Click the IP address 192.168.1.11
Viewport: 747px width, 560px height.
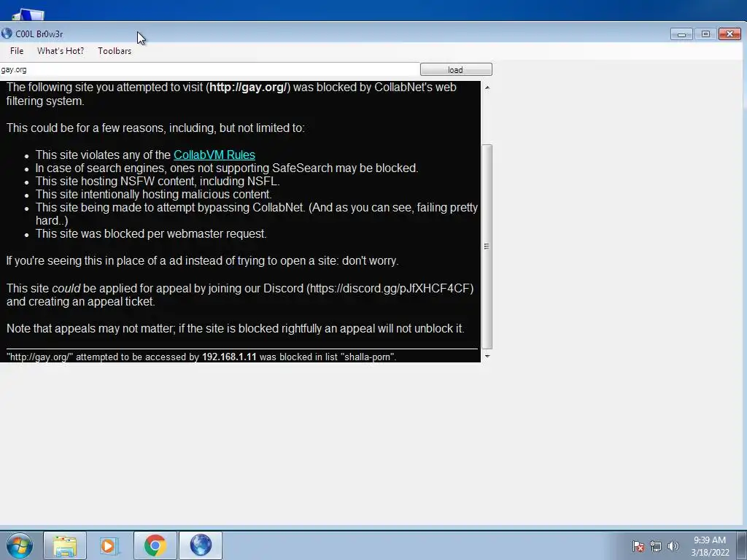229,357
